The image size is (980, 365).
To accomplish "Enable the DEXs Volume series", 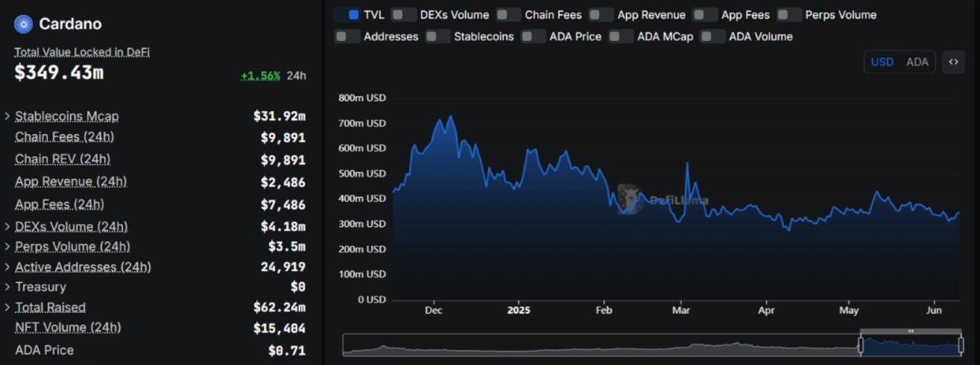I will 404,15.
